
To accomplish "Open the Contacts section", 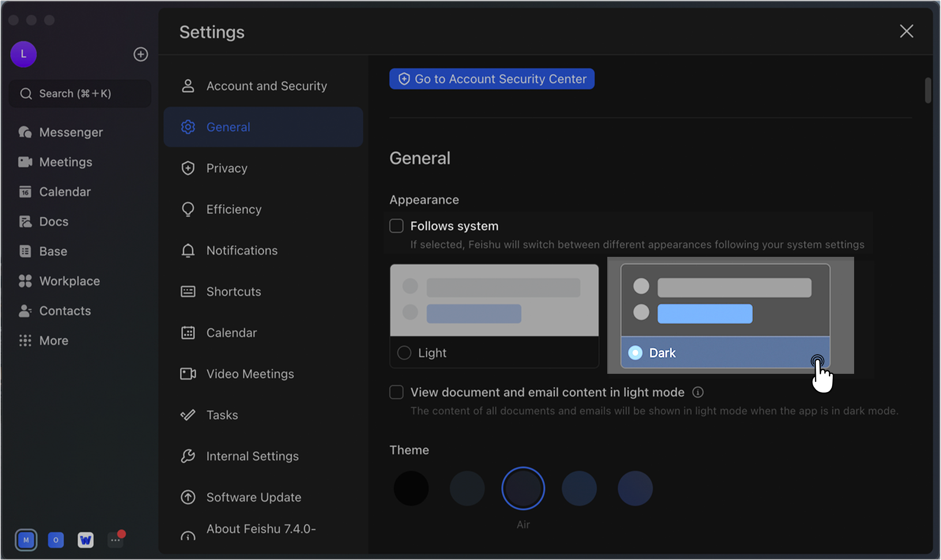I will [x=64, y=310].
